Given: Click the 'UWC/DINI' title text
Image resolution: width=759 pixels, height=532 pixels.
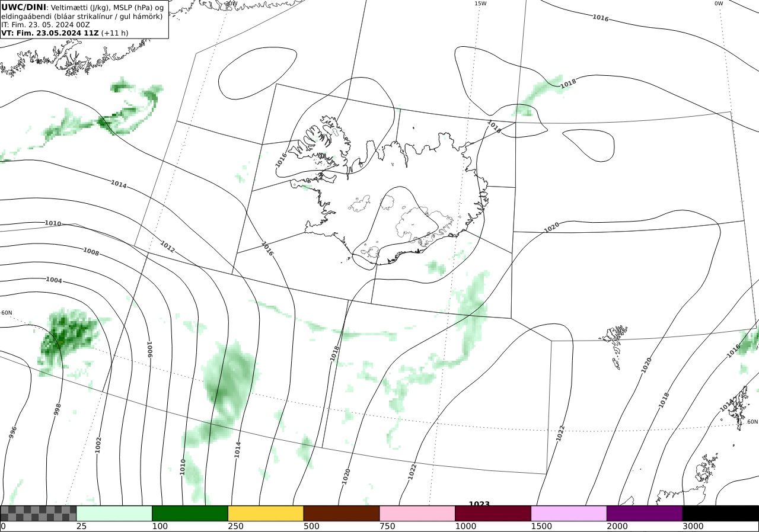Looking at the screenshot, I should pos(24,7).
